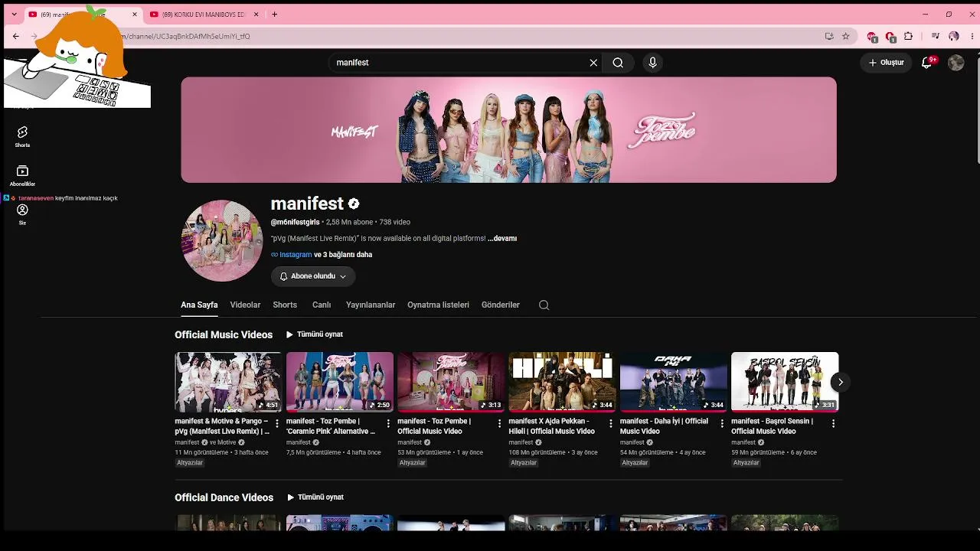Open options menu for 'Ceramic Pink' Alternative video
980x551 pixels.
[388, 423]
